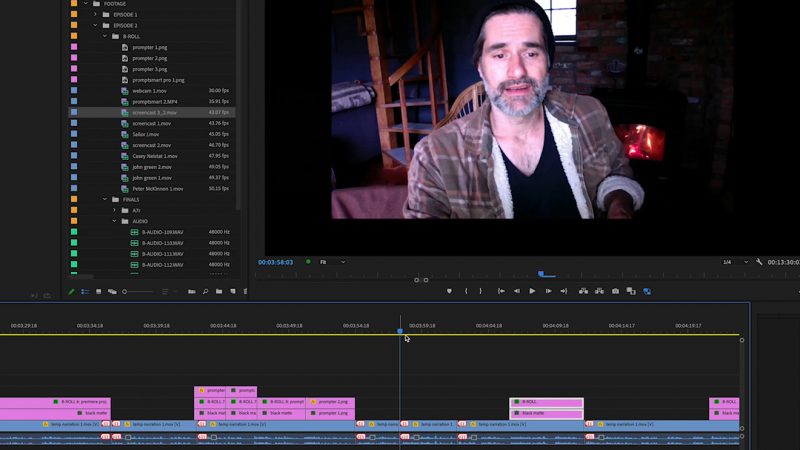Click the New Item icon

click(233, 292)
